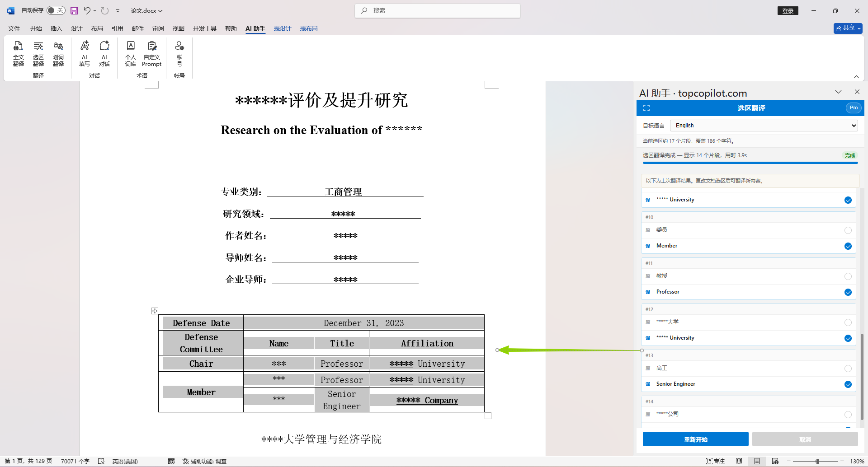Click the 'Defense Date' table cell
The image size is (868, 467).
pyautogui.click(x=201, y=323)
